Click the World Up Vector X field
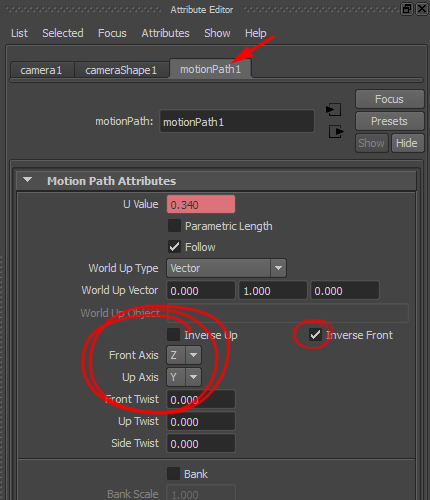 pyautogui.click(x=201, y=290)
